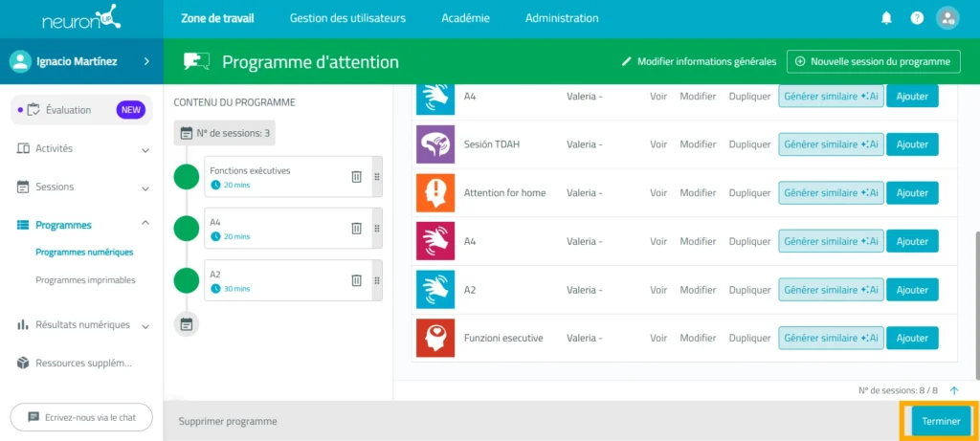This screenshot has height=441, width=980.
Task: Grab the drag handle of the A4 session card
Action: pyautogui.click(x=377, y=229)
